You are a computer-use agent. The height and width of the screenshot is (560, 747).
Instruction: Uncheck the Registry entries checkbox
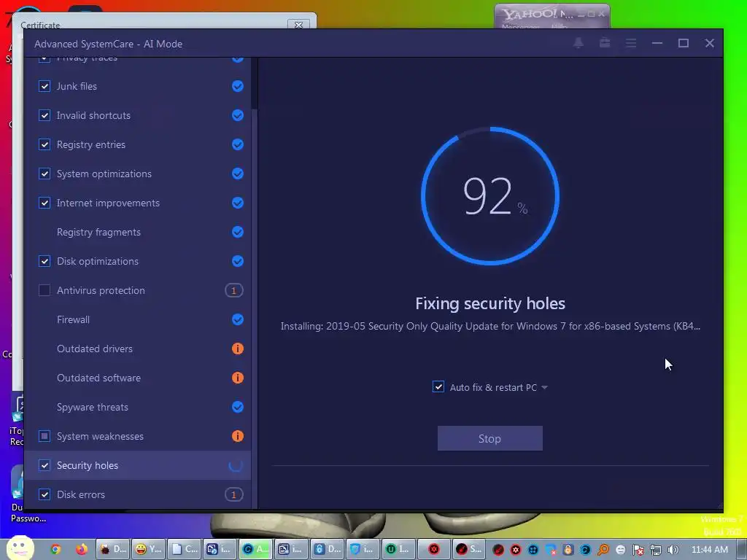coord(44,144)
